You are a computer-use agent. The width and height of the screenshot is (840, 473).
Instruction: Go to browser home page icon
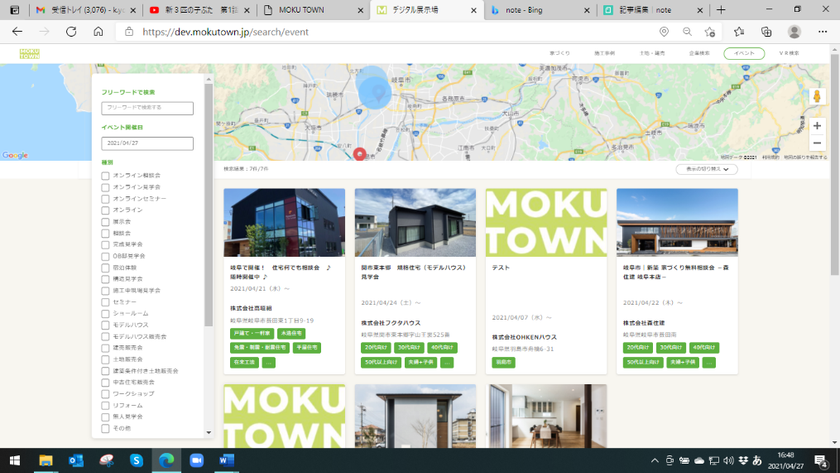tap(98, 32)
